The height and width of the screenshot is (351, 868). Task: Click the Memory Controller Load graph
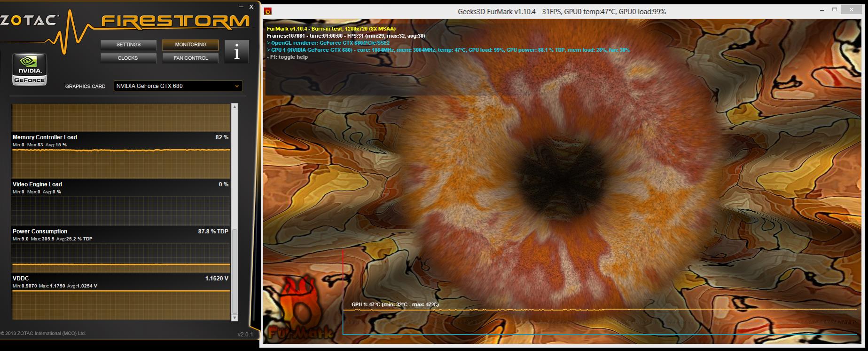[x=121, y=163]
